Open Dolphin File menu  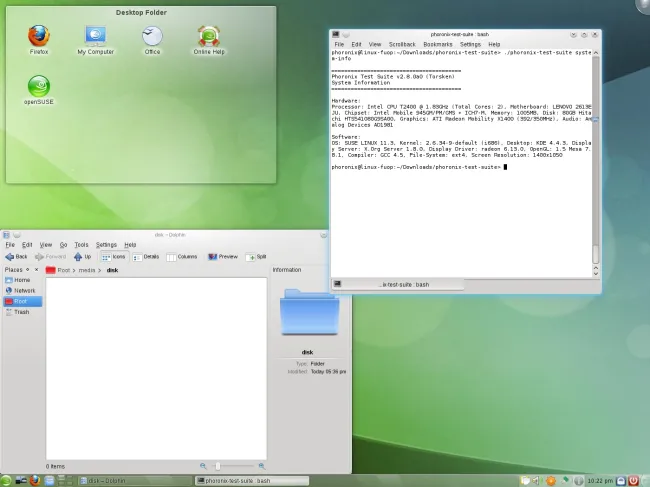point(10,245)
